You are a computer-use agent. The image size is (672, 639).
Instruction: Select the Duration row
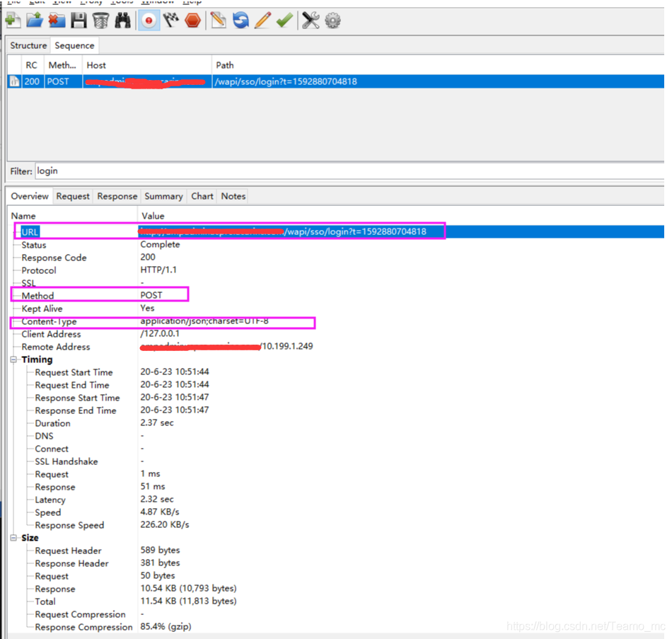click(336, 423)
